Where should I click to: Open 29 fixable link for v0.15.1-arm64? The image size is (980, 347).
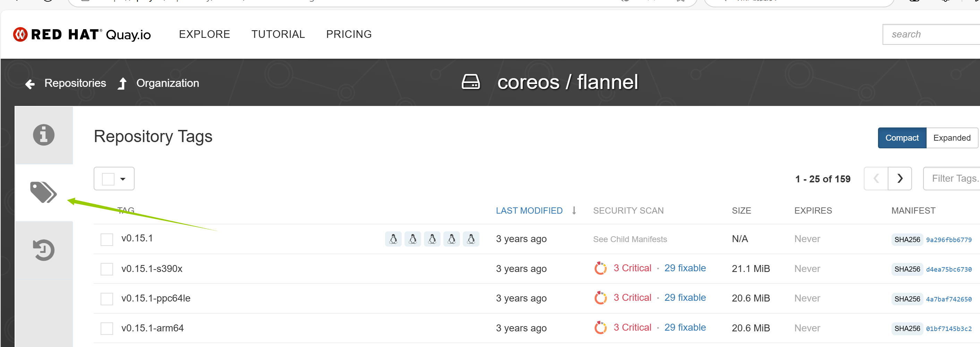(x=685, y=328)
